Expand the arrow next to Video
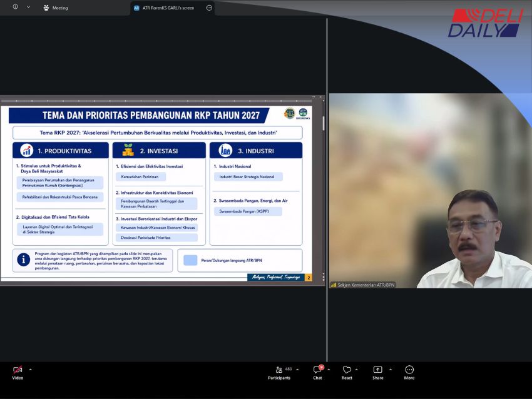The width and height of the screenshot is (532, 399). click(31, 370)
